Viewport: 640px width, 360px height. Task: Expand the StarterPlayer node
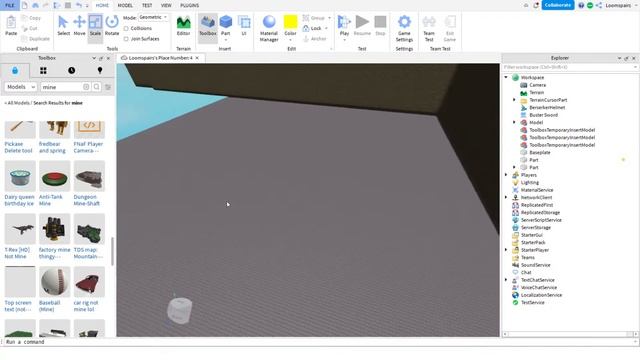(x=506, y=250)
